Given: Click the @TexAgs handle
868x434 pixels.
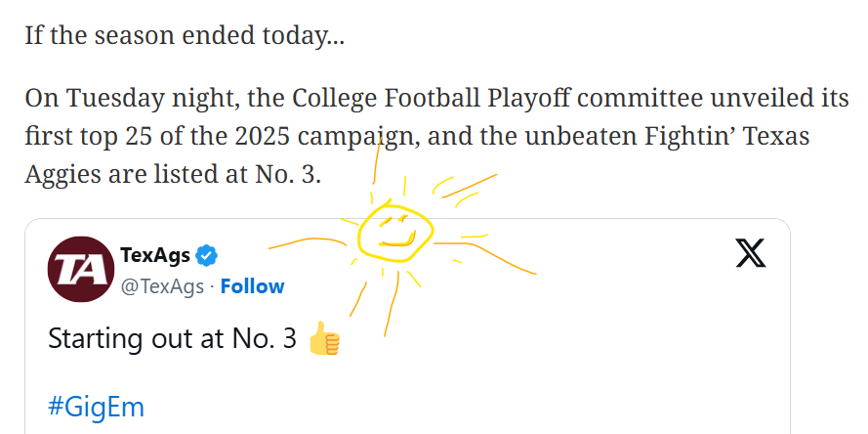Looking at the screenshot, I should point(162,286).
